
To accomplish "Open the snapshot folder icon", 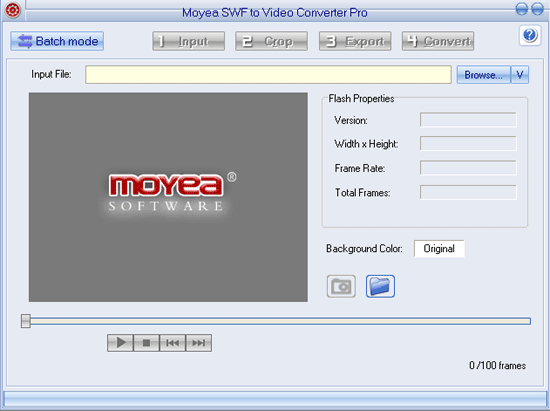I will pos(380,287).
